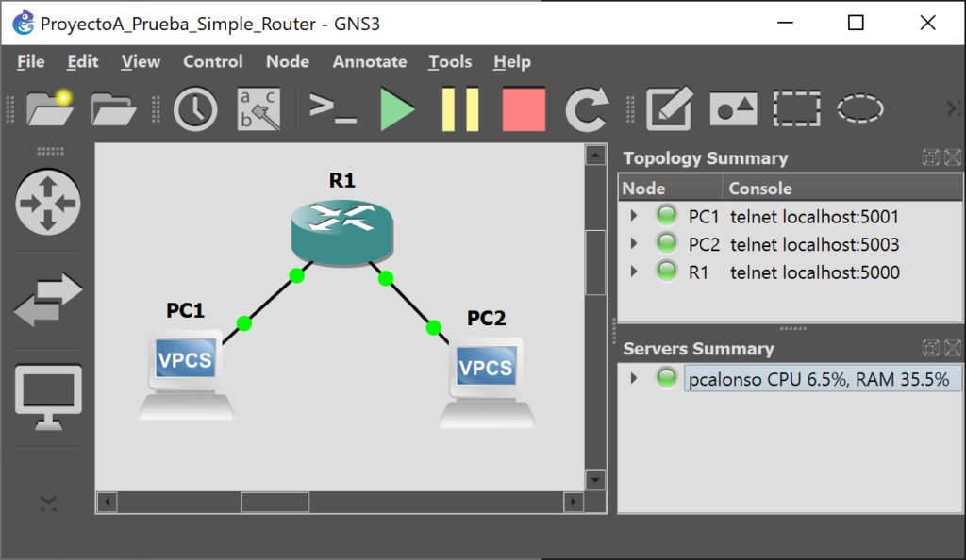Sort by Node column header

point(671,189)
